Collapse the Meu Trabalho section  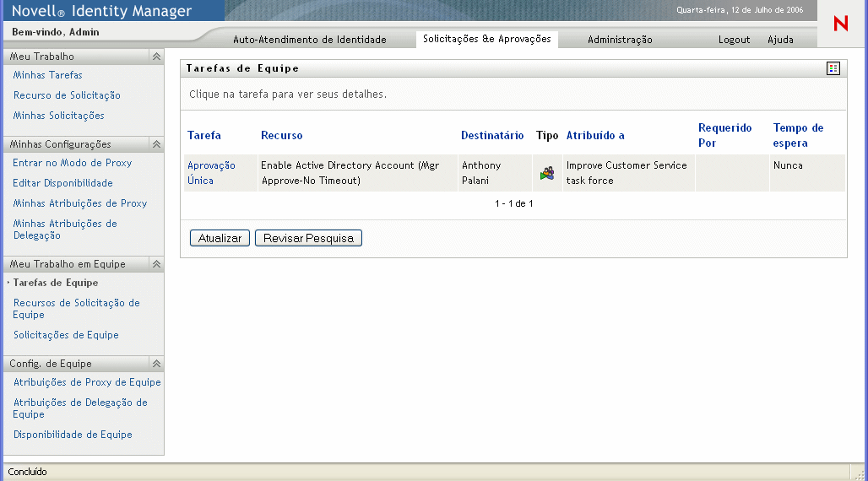[x=156, y=57]
